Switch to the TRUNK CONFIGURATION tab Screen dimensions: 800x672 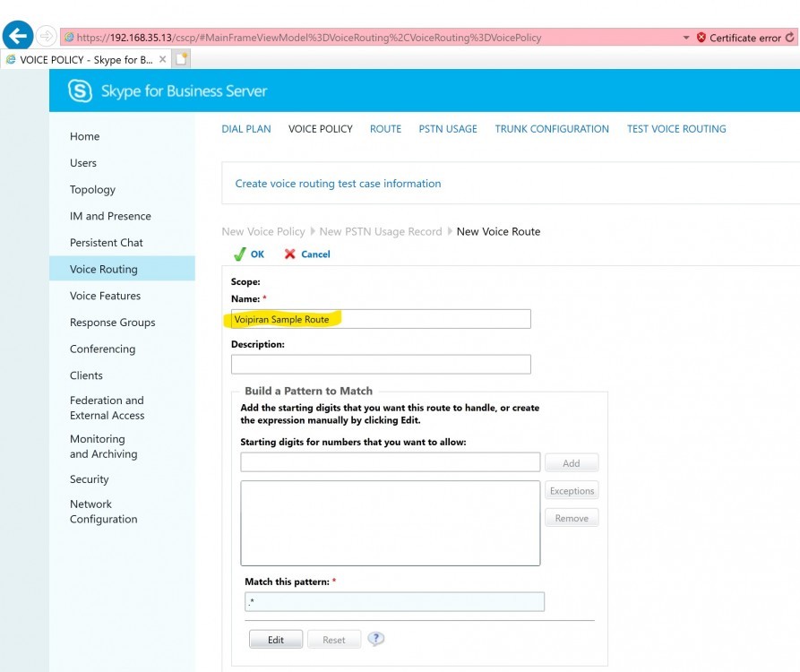click(552, 129)
